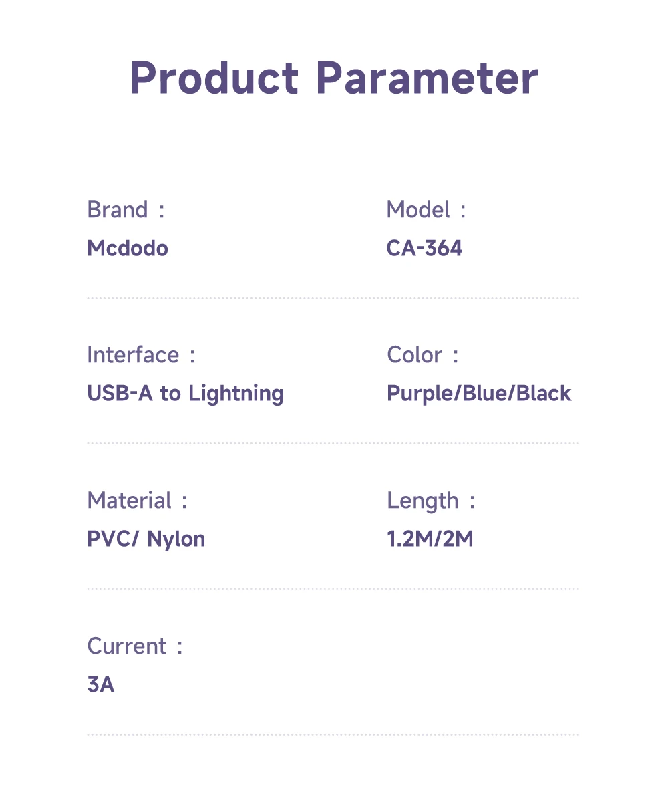Click the 2M length option text
This screenshot has width=668, height=812.
point(458,539)
